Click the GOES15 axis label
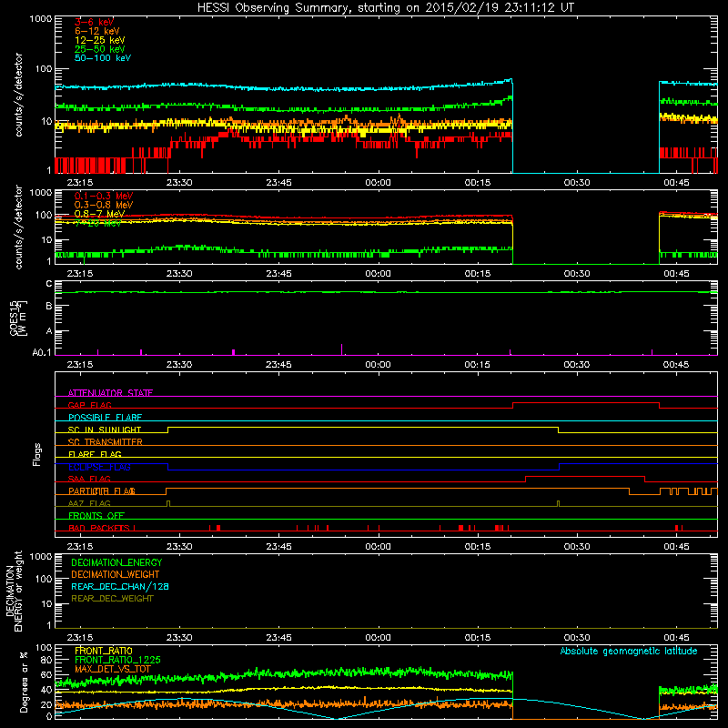Image resolution: width=728 pixels, height=728 pixels. (17, 318)
